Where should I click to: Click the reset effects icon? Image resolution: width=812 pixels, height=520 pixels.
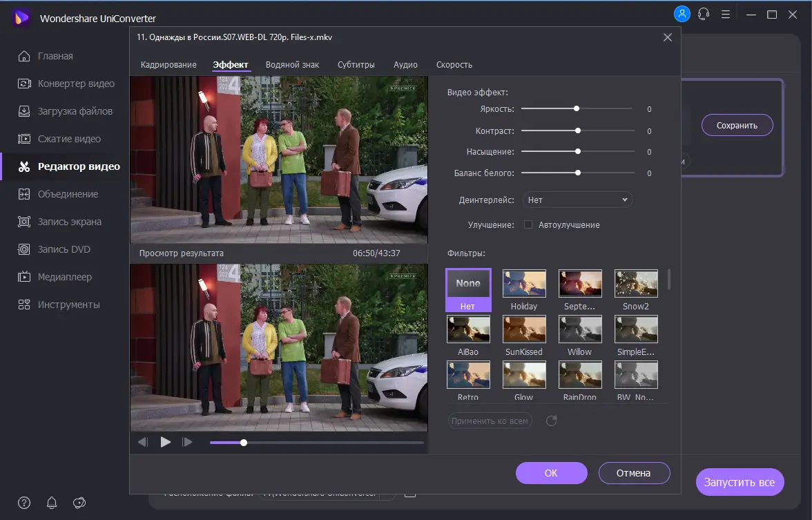pyautogui.click(x=551, y=421)
